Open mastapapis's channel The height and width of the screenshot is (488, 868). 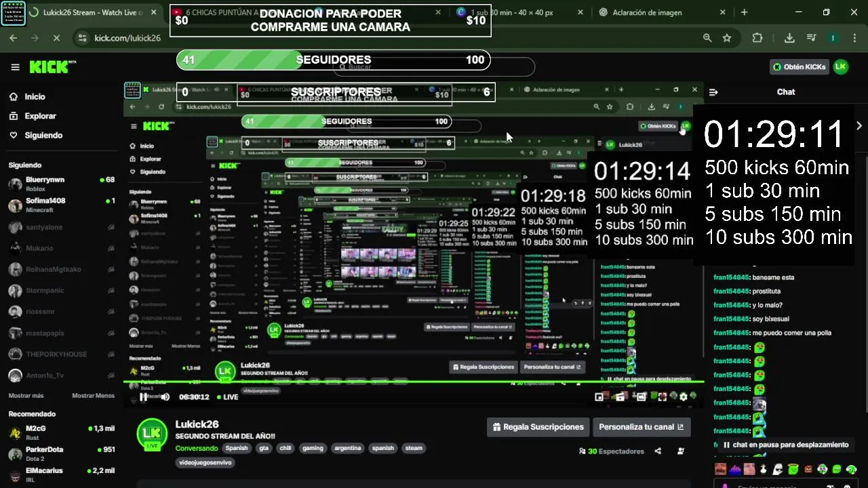61,333
